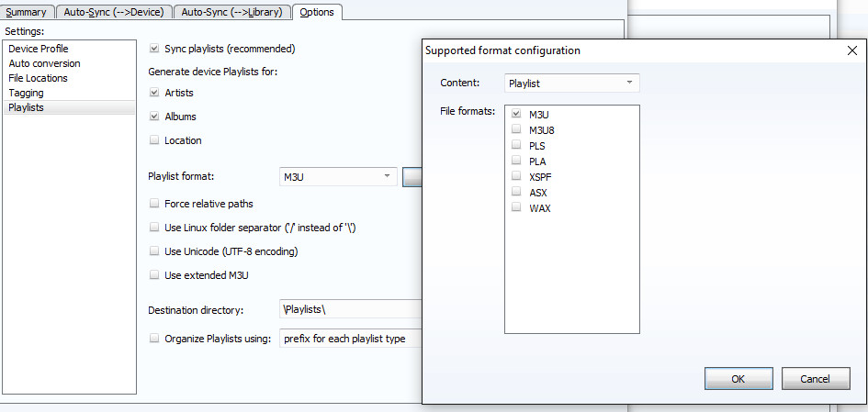Screen dimensions: 868x412
Task: Open the Tagging settings section
Action: (26, 93)
